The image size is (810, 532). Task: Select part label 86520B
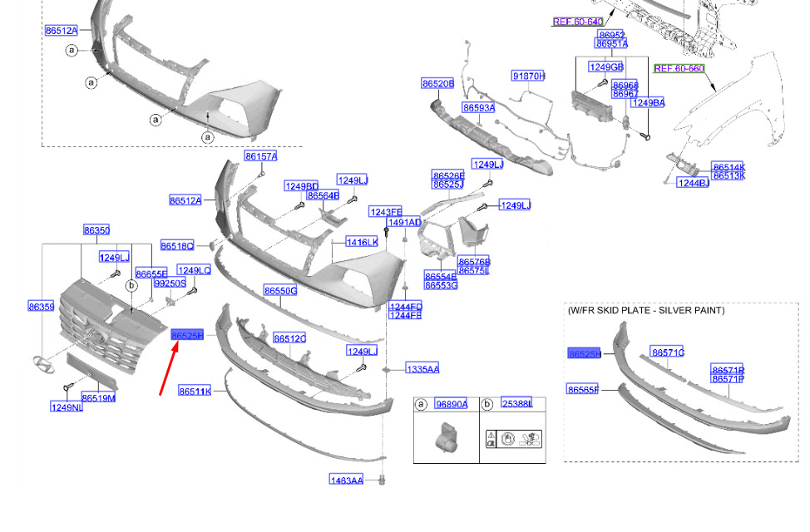[437, 84]
